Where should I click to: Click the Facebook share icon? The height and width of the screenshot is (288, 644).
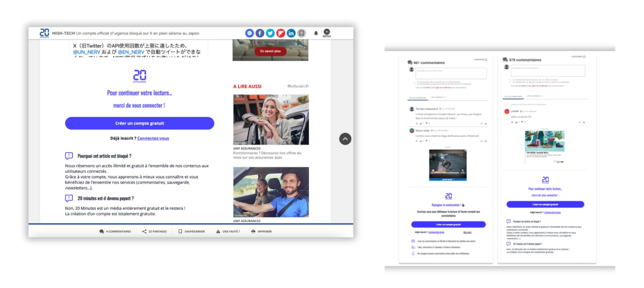coord(260,33)
